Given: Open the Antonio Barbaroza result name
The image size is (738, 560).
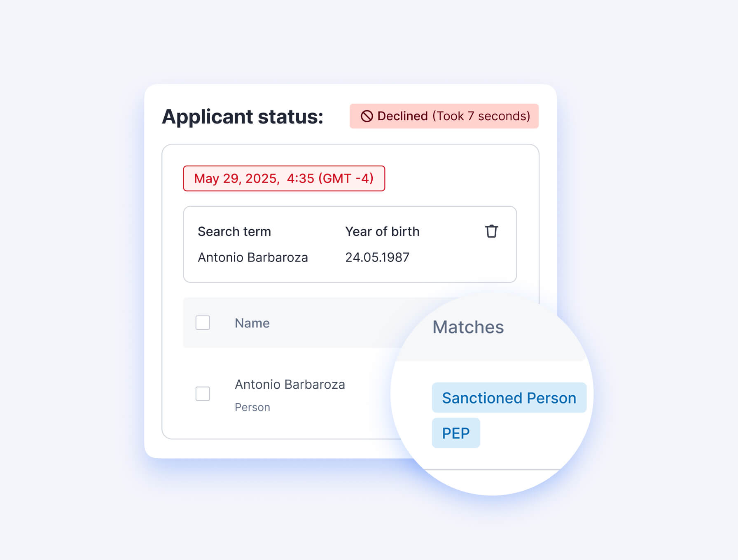Looking at the screenshot, I should pyautogui.click(x=290, y=384).
